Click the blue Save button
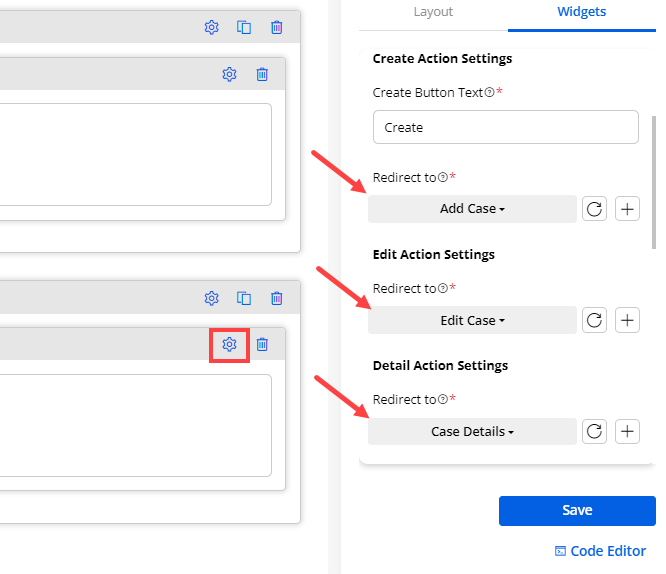 (577, 510)
